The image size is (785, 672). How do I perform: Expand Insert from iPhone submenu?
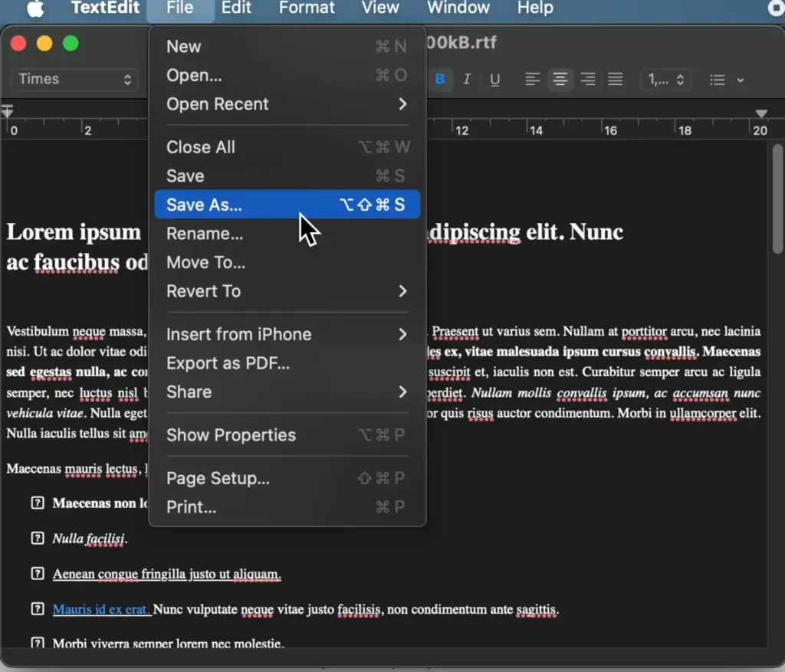coord(287,334)
